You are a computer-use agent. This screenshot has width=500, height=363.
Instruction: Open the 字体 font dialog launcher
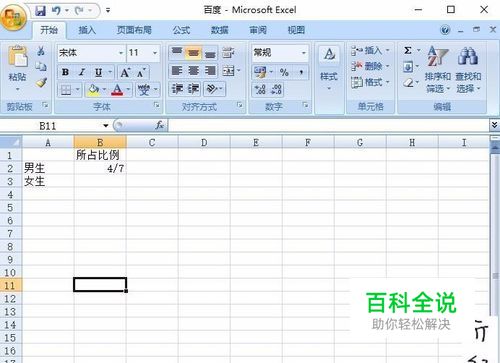pos(156,105)
